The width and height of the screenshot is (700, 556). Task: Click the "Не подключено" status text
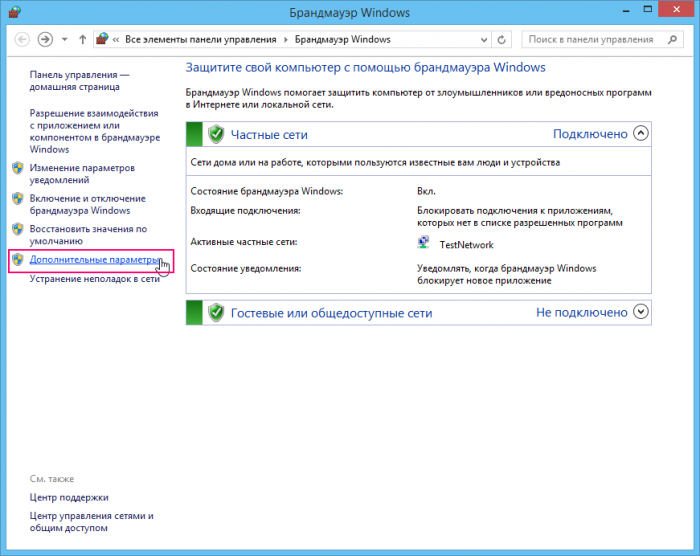click(582, 313)
